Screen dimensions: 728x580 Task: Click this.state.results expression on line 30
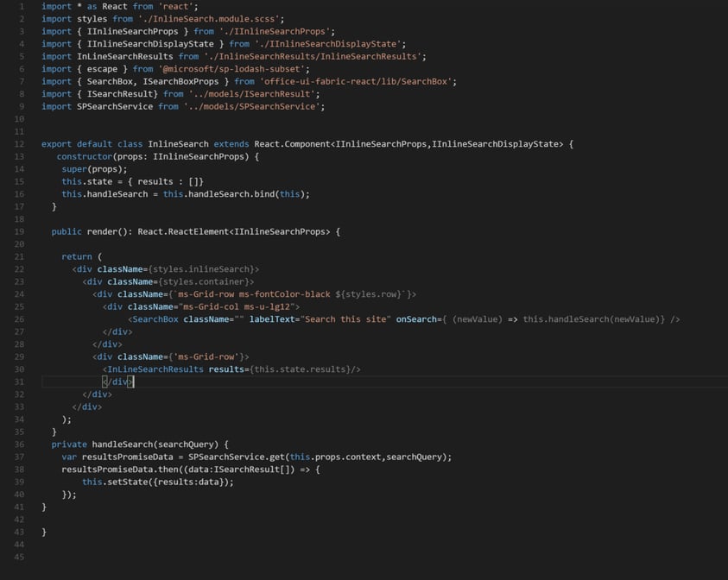(300, 369)
